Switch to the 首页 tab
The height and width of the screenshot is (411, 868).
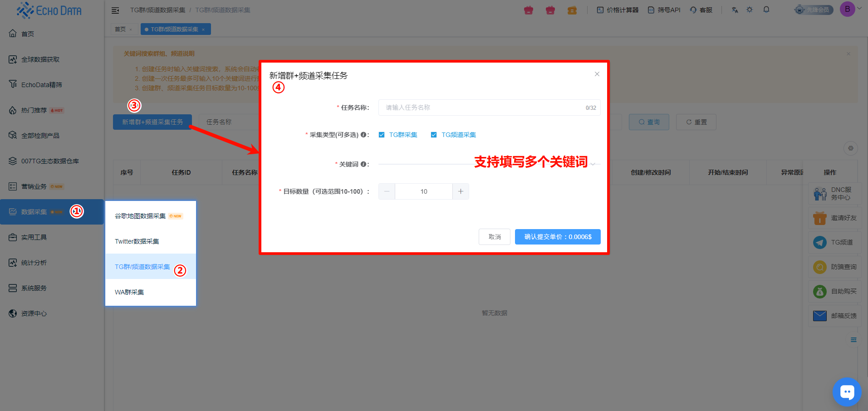(120, 29)
